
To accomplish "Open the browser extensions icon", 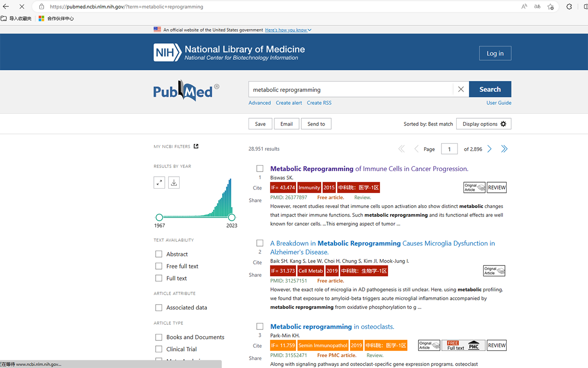I will [x=569, y=6].
